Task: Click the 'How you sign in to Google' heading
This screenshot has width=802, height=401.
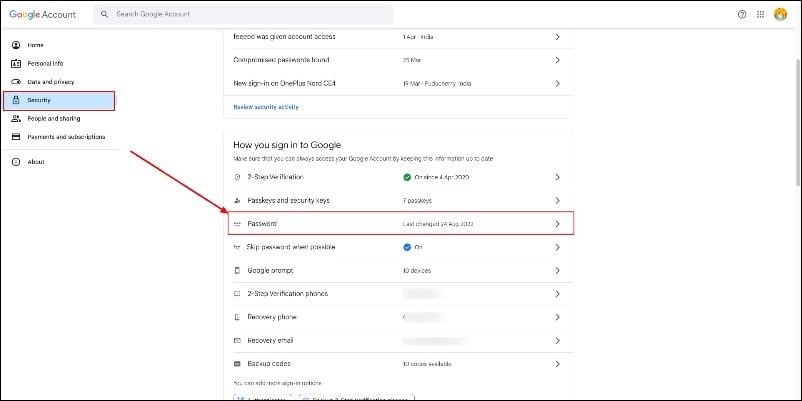Action: pyautogui.click(x=287, y=145)
